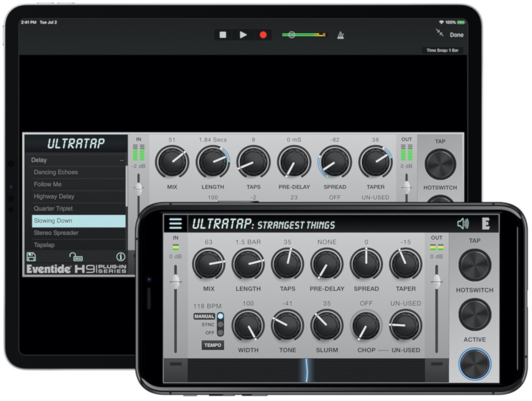This screenshot has width=532, height=401.
Task: Click the UN-USED knob on iPhone
Action: [406, 325]
